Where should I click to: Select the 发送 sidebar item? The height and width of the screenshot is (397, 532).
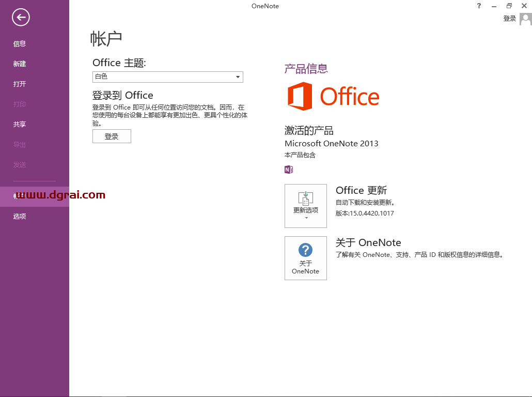pyautogui.click(x=19, y=165)
